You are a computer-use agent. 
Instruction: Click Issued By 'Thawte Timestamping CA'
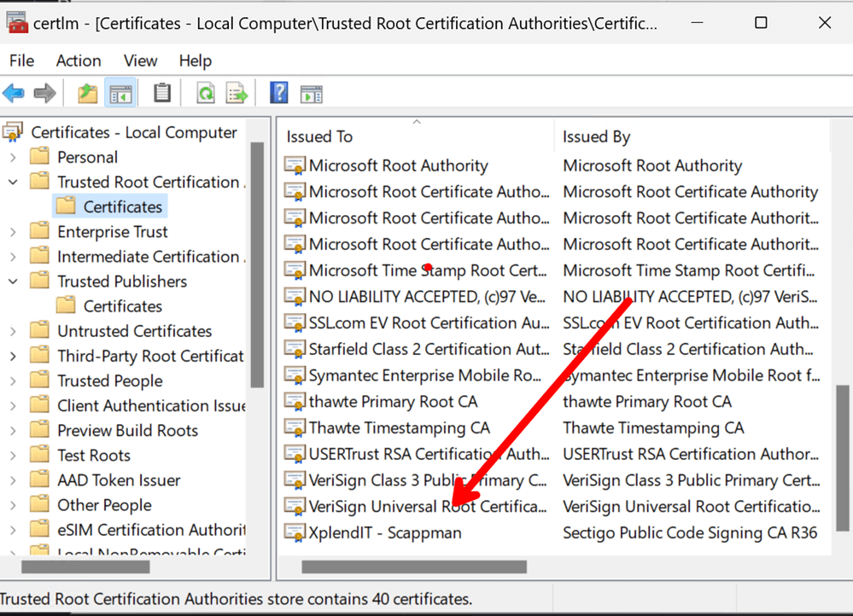(653, 428)
